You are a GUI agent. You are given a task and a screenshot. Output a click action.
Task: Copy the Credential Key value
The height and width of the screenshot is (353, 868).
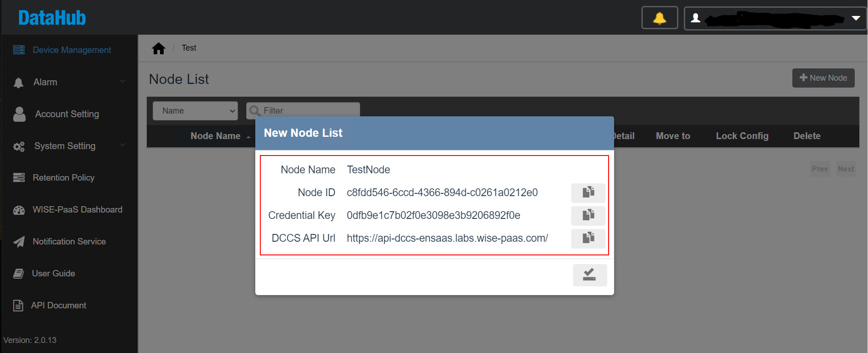click(x=588, y=215)
